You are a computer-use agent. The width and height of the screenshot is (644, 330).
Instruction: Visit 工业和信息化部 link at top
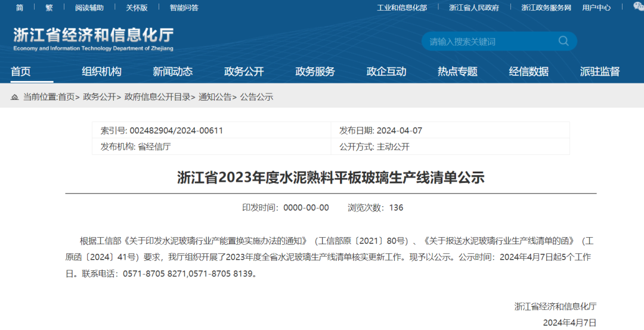click(402, 8)
